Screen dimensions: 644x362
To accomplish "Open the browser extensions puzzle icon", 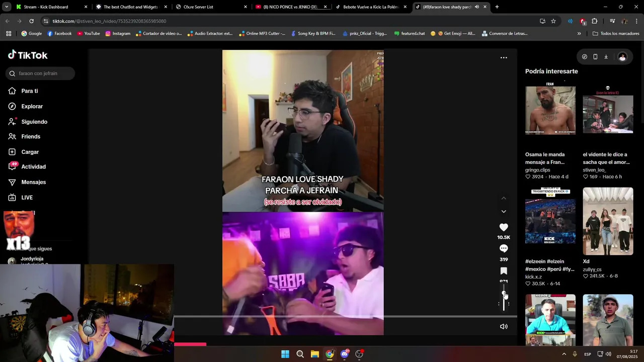I will 595,21.
